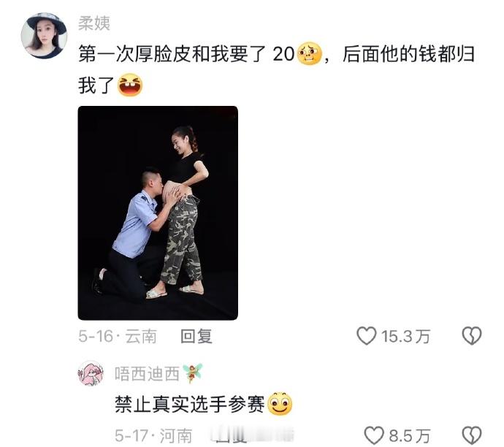Viewport: 504px width, 447px height.
Task: Dislike 柔姨's comment via broken heart icon
Action: (472, 336)
